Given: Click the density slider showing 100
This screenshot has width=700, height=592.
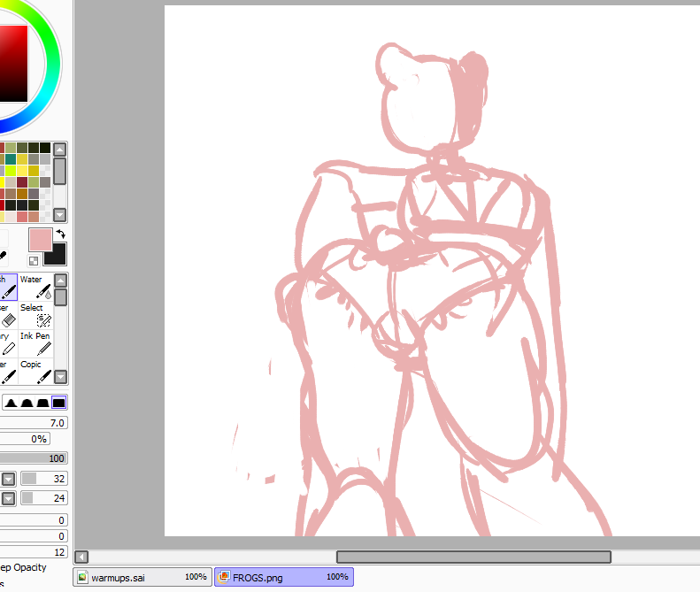Looking at the screenshot, I should coord(34,458).
